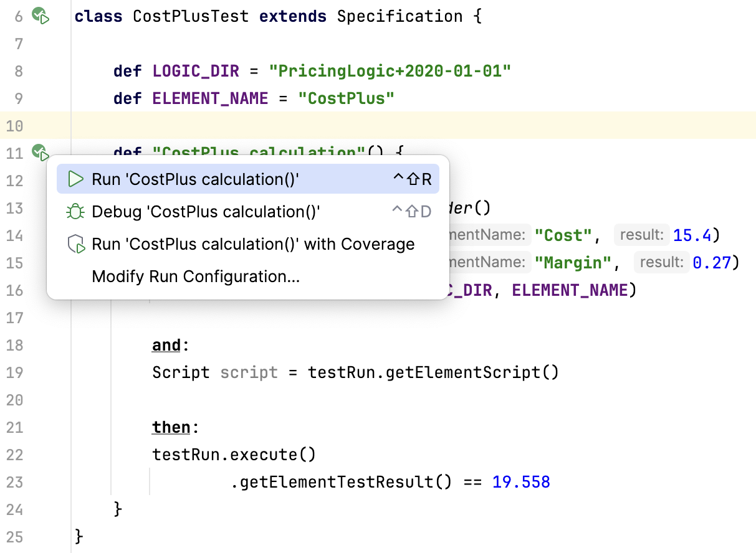Click the "PricingLogic+2020-01-01" string literal
756x553 pixels.
pyautogui.click(x=390, y=71)
